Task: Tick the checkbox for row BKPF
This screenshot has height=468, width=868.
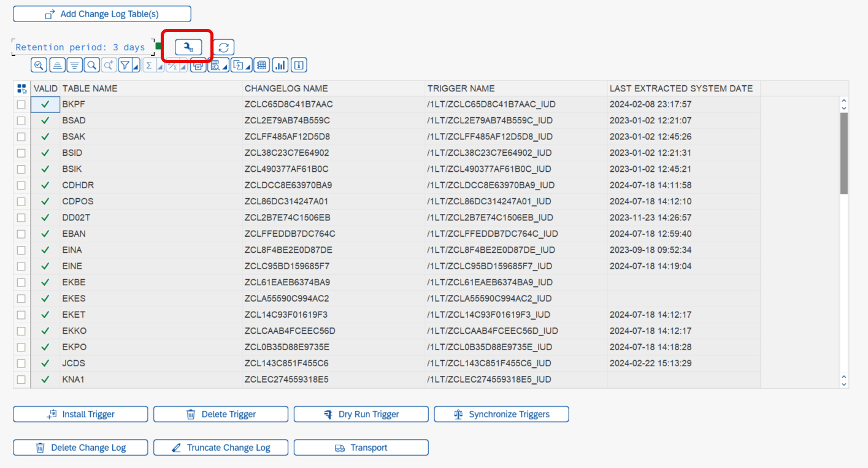Action: click(x=21, y=104)
